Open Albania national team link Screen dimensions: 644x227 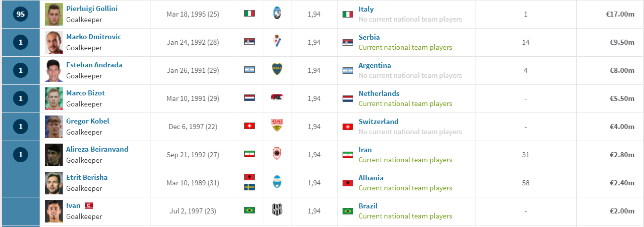pos(371,178)
